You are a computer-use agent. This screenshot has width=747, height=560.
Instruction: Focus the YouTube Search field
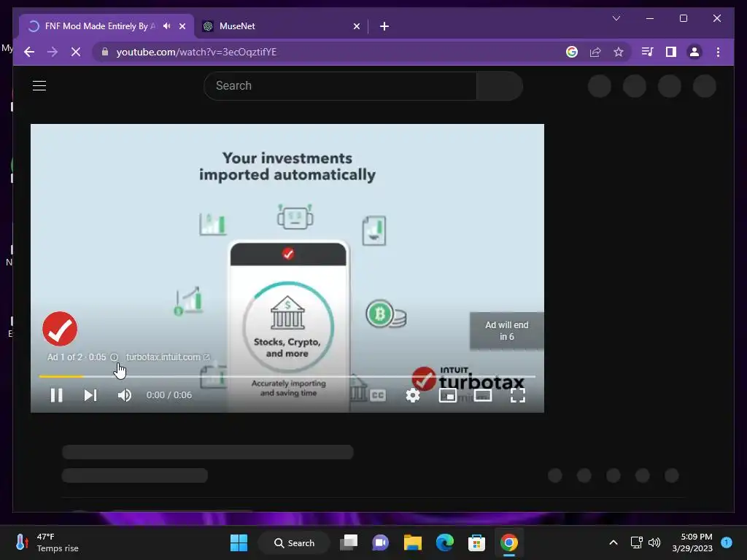(x=340, y=86)
